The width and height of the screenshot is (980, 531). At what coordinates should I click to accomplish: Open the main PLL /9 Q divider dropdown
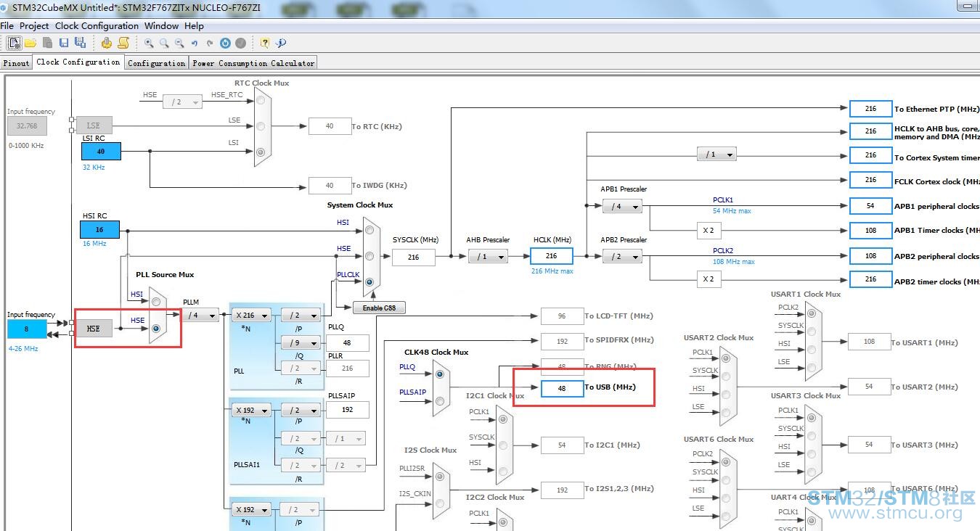point(301,342)
